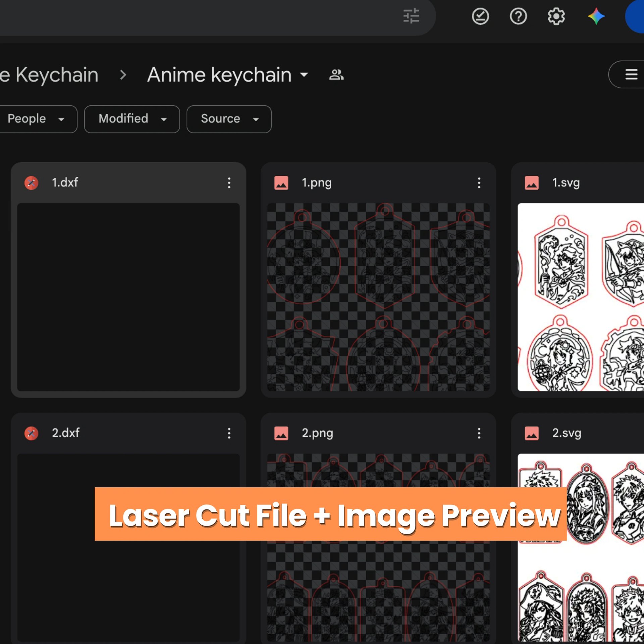Click the 2.dxf file type icon

click(31, 433)
